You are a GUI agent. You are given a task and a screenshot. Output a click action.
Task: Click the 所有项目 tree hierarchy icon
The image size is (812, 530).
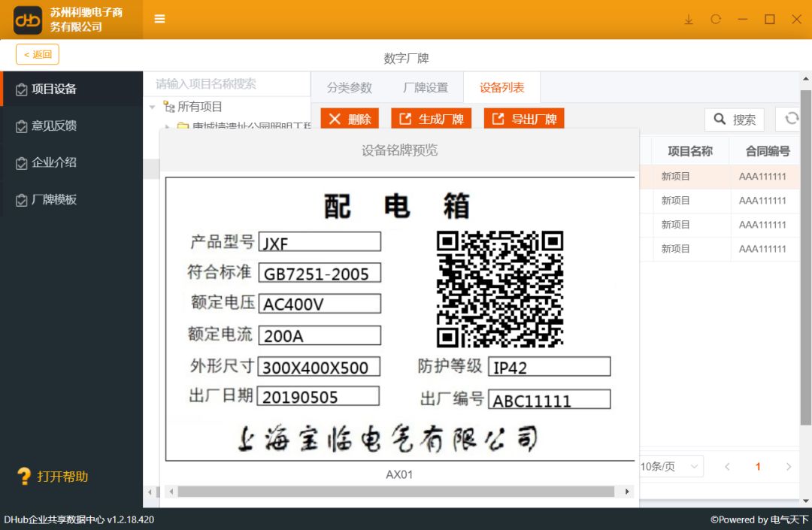tap(169, 108)
